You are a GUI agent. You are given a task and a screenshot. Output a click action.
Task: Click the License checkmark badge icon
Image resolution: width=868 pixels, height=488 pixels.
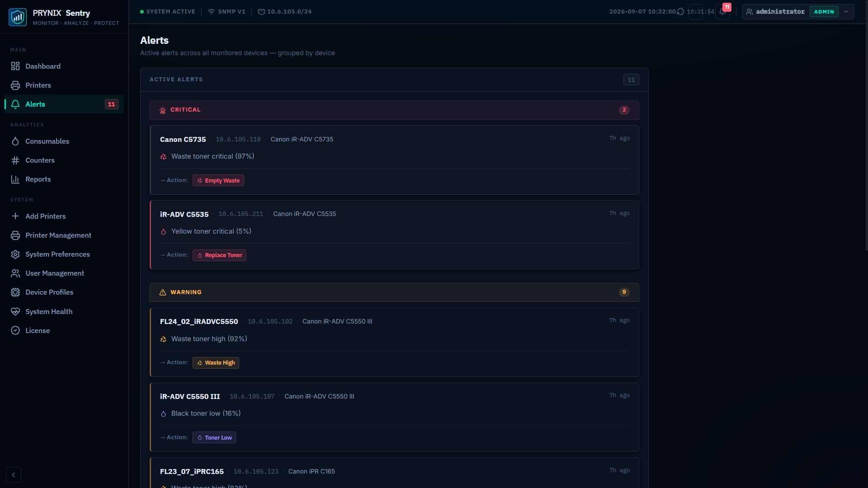[15, 330]
